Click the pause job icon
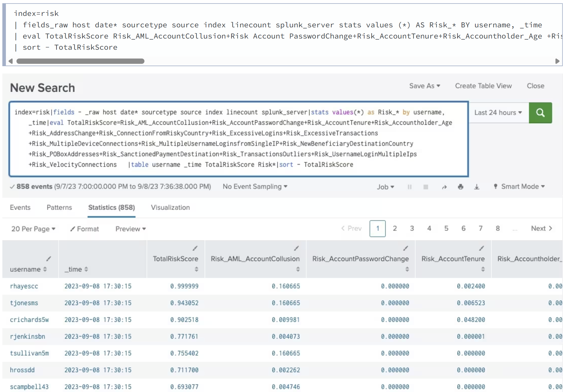 click(409, 187)
